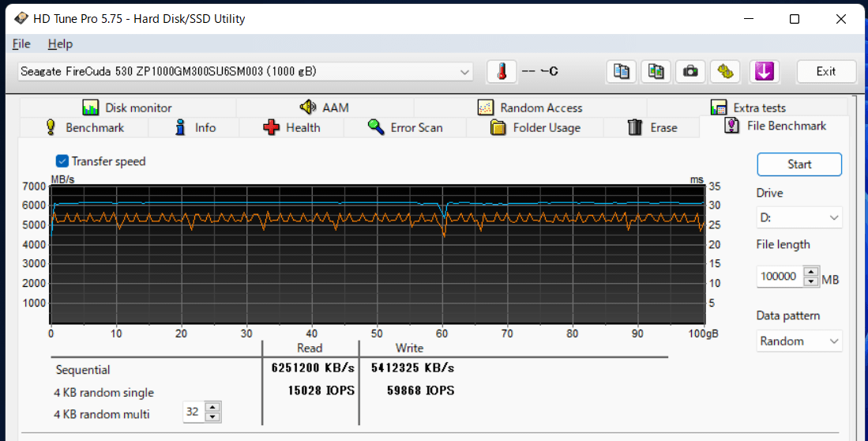Start the file benchmark
This screenshot has width=868, height=441.
799,164
